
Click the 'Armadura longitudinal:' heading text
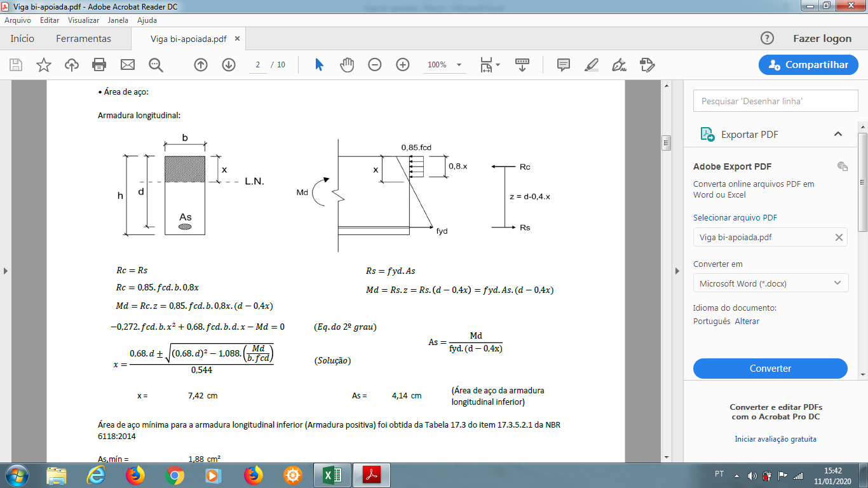click(139, 116)
